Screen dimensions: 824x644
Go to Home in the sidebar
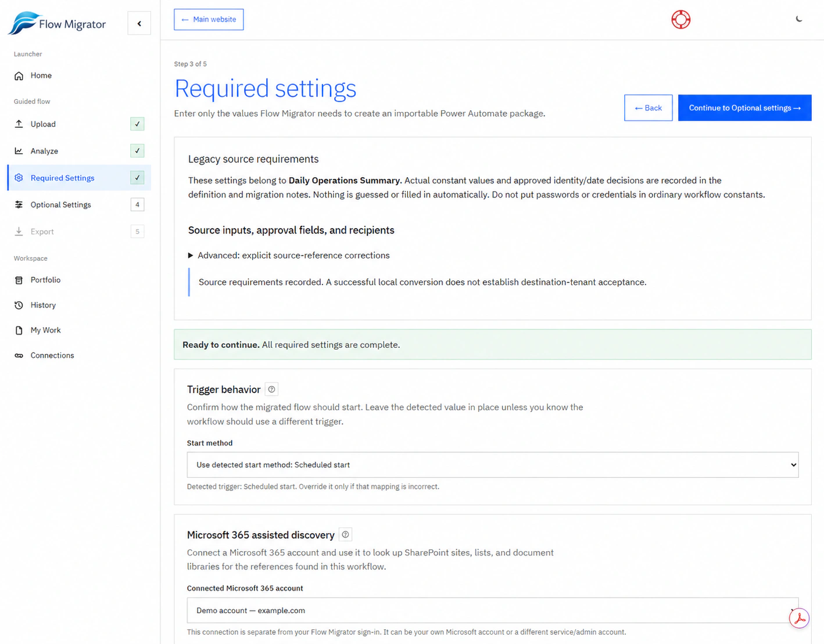point(79,76)
